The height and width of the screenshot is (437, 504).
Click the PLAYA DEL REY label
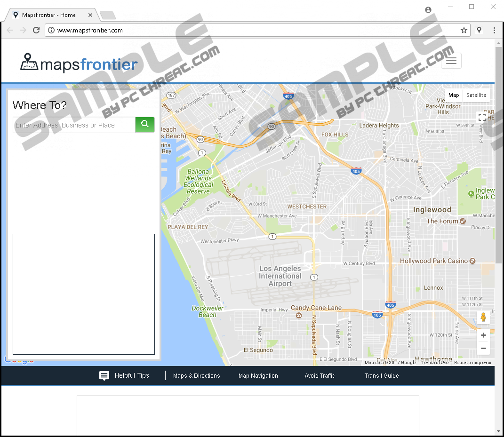click(188, 227)
